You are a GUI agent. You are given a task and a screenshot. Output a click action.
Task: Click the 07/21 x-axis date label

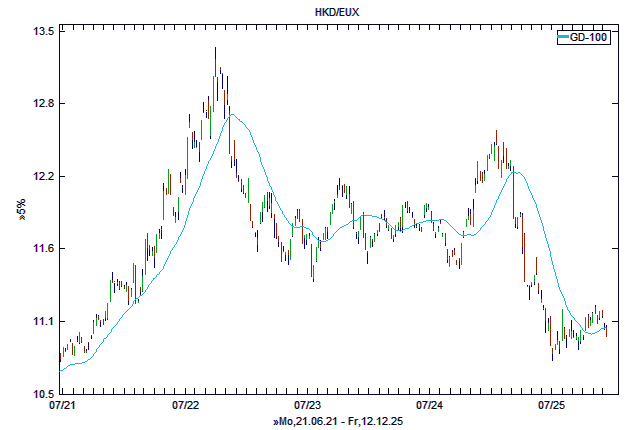coord(60,407)
